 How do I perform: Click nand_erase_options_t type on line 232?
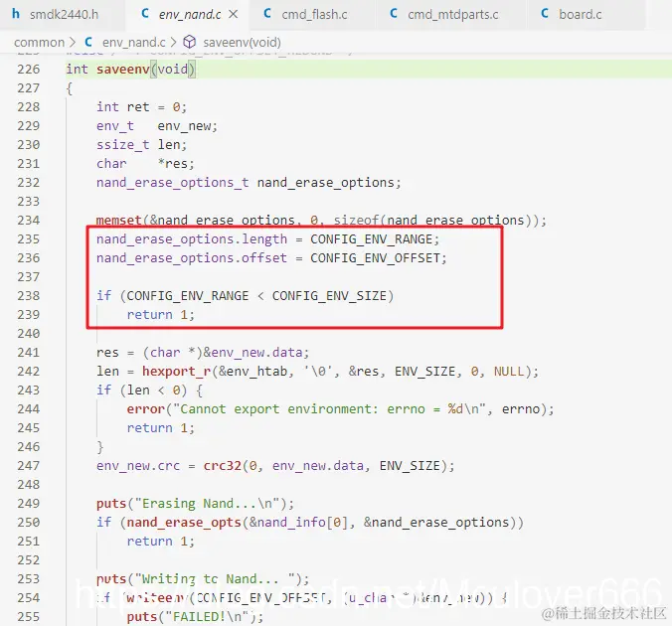pos(172,183)
